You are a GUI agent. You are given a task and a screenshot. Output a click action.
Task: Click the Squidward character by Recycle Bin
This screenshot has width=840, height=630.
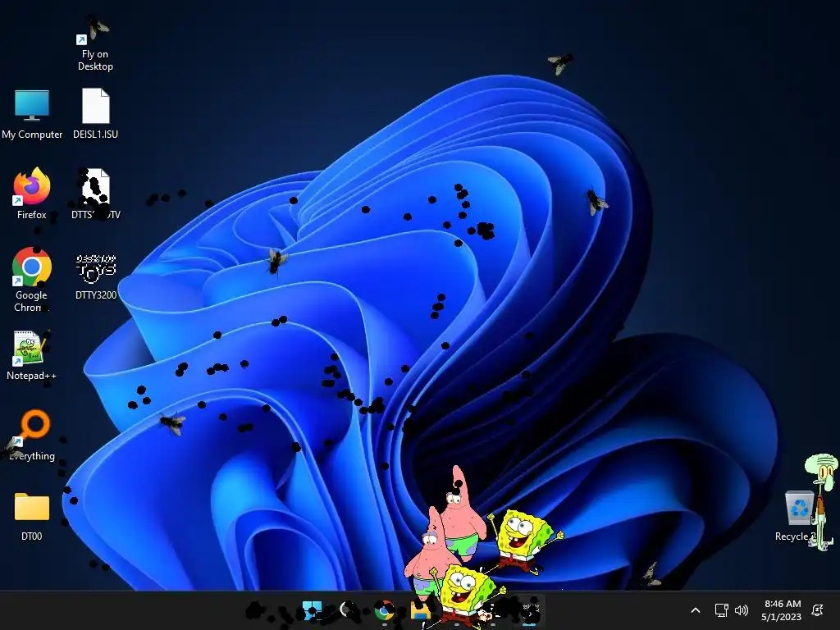click(x=821, y=501)
